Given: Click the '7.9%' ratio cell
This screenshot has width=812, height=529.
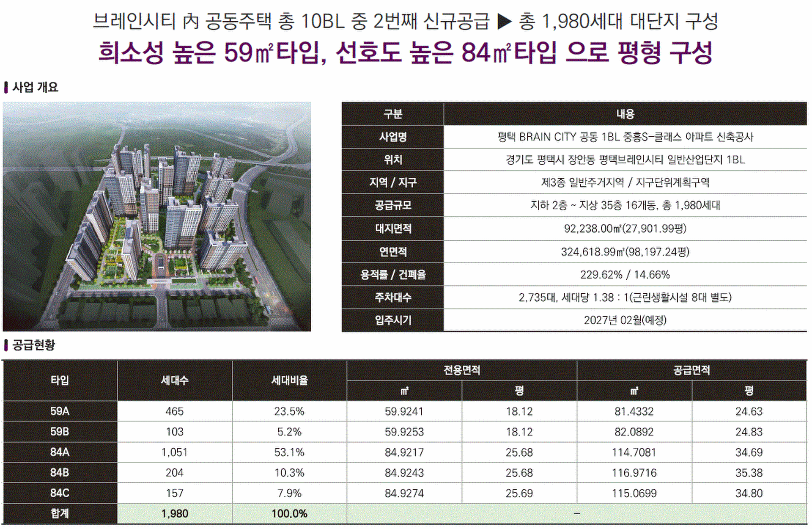Looking at the screenshot, I should click(289, 493).
